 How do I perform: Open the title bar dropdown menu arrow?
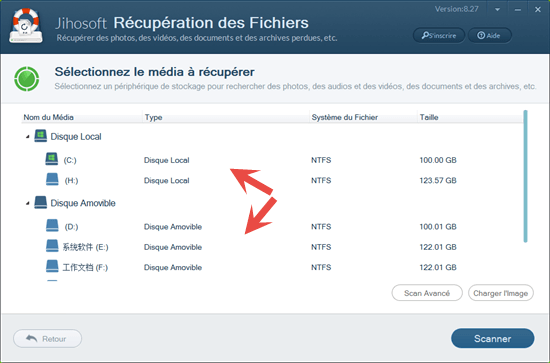pyautogui.click(x=497, y=10)
